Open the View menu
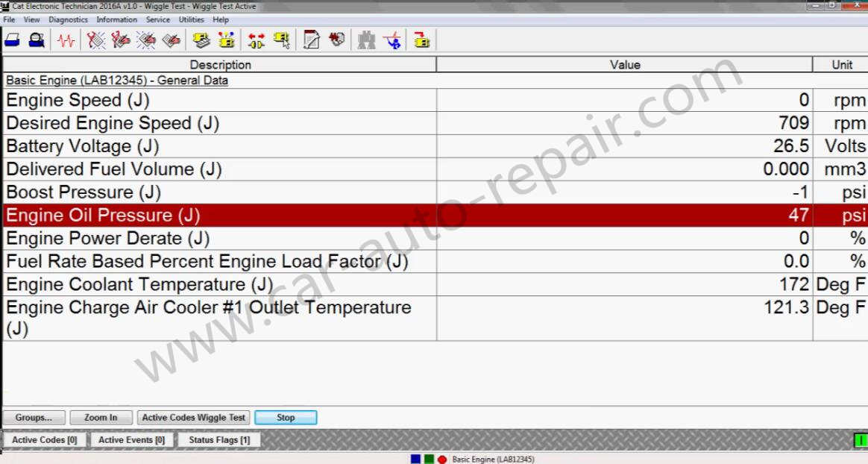This screenshot has height=464, width=868. [x=31, y=19]
